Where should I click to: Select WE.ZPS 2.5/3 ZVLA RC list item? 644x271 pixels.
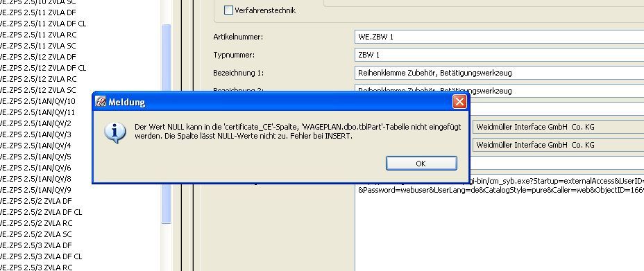[x=37, y=268]
